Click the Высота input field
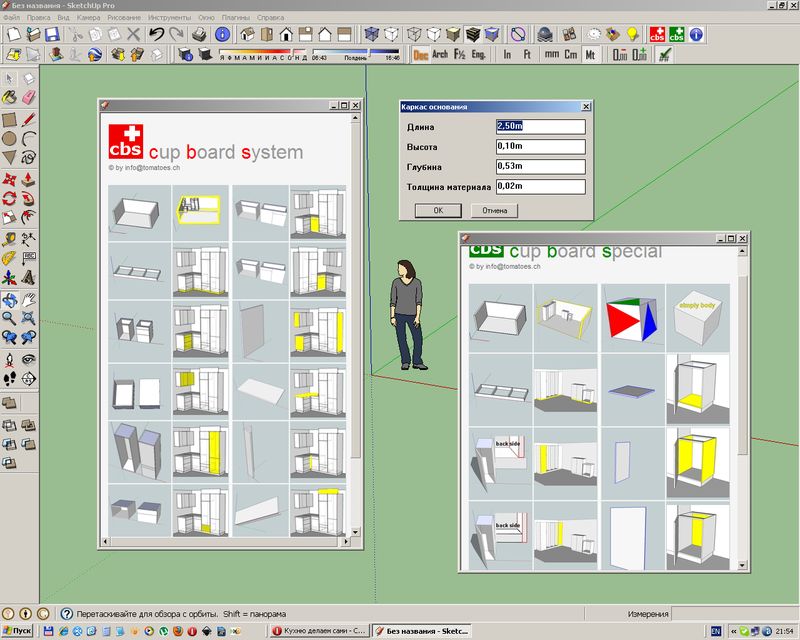 (x=541, y=146)
